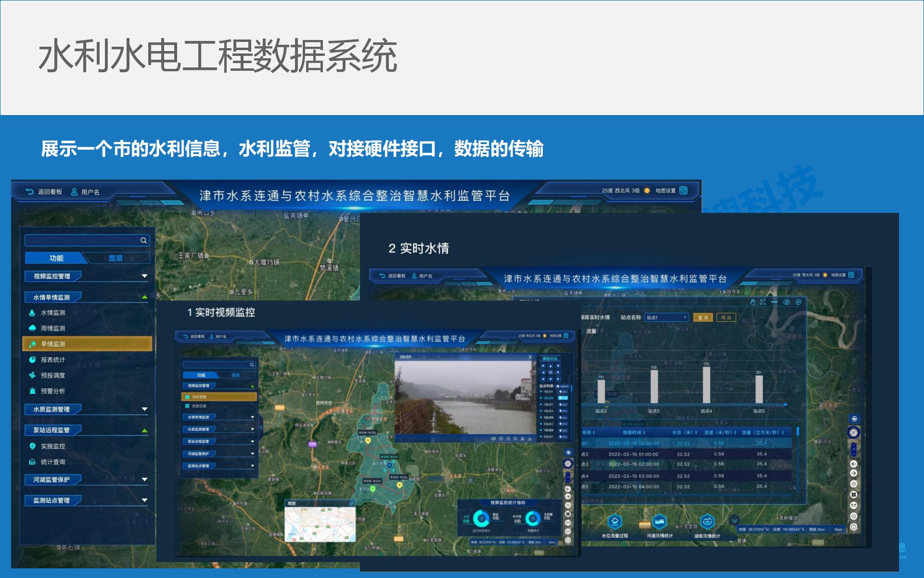Click the 湖库汛情统计 hexagon icon

tap(707, 521)
